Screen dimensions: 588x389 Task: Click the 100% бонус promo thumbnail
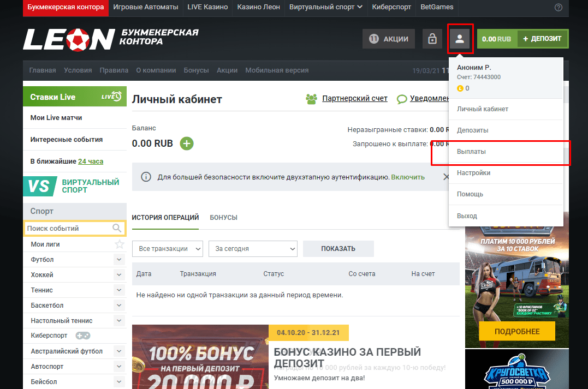200,357
